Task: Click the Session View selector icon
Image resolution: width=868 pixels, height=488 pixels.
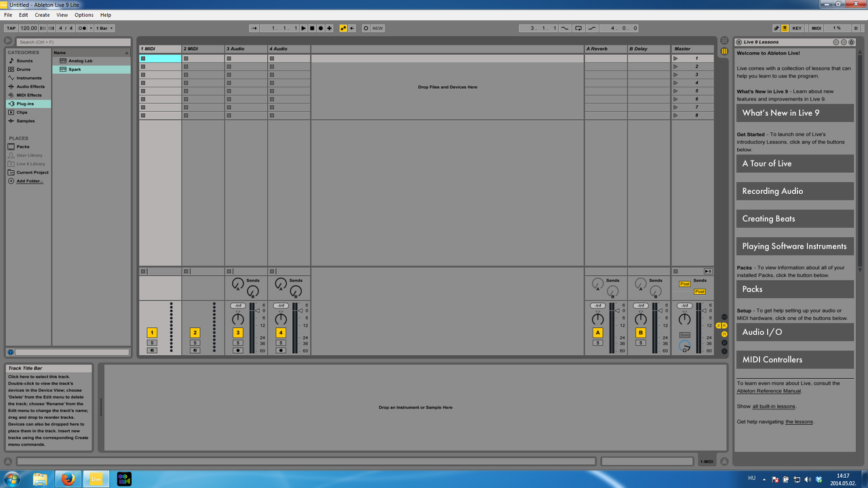Action: coord(724,52)
